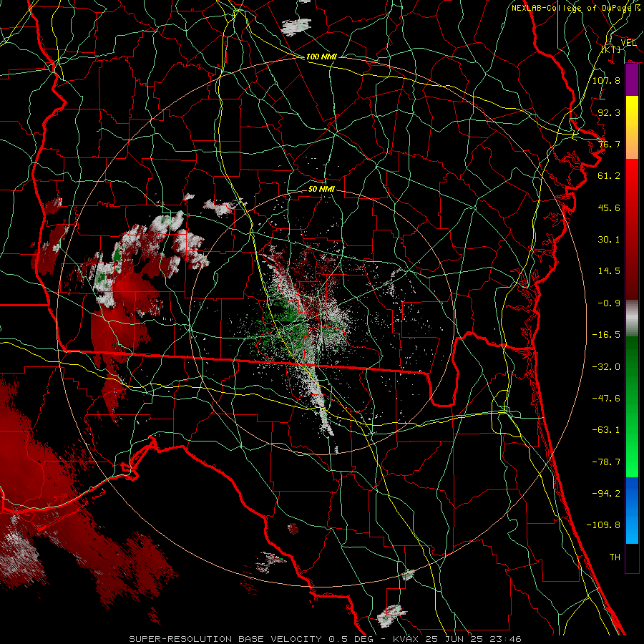The height and width of the screenshot is (644, 644).
Task: Click the VEL legend title
Action: pos(628,43)
